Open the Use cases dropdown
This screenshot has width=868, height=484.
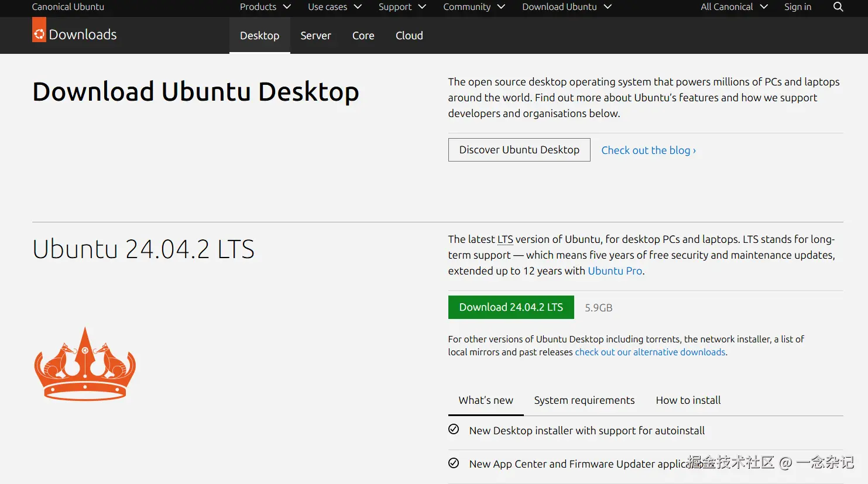(334, 7)
